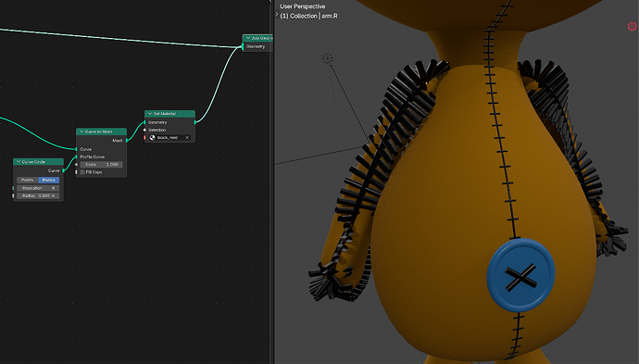
Task: Click Join Geometry input socket
Action: click(243, 46)
